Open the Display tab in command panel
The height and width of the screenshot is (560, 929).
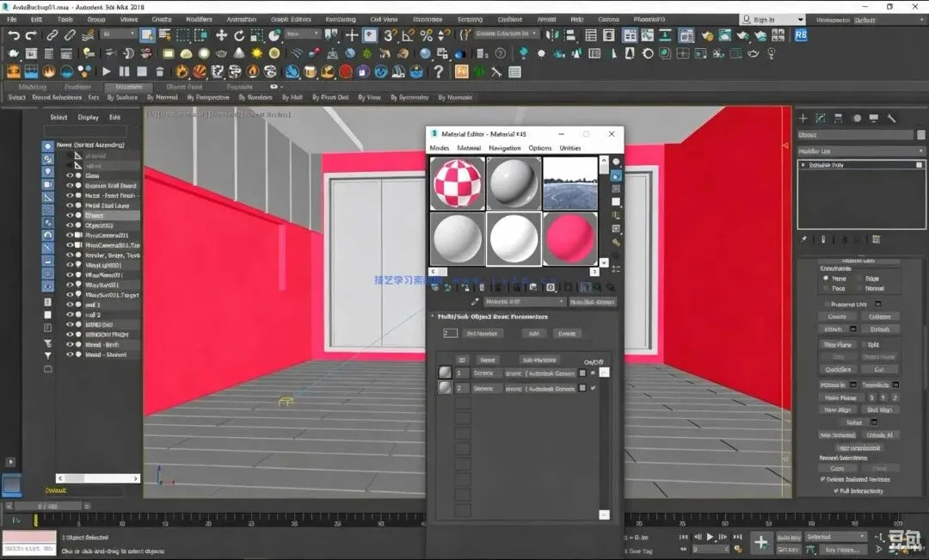click(874, 119)
